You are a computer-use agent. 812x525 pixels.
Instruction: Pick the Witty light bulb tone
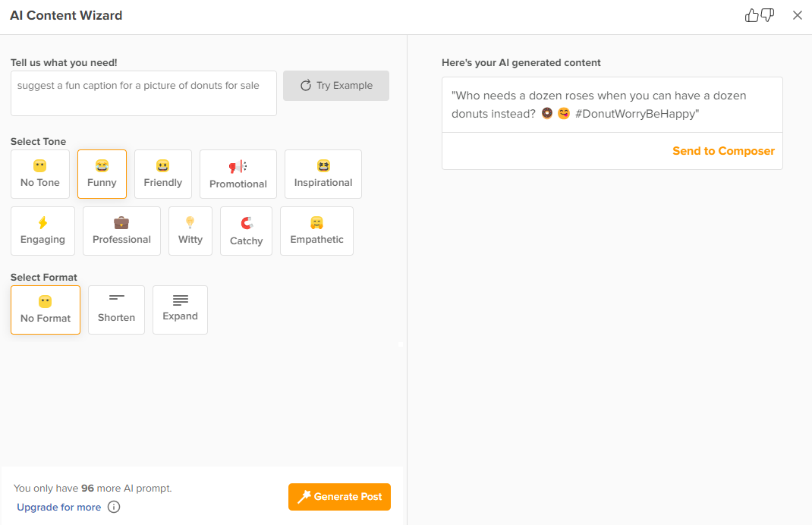click(190, 231)
